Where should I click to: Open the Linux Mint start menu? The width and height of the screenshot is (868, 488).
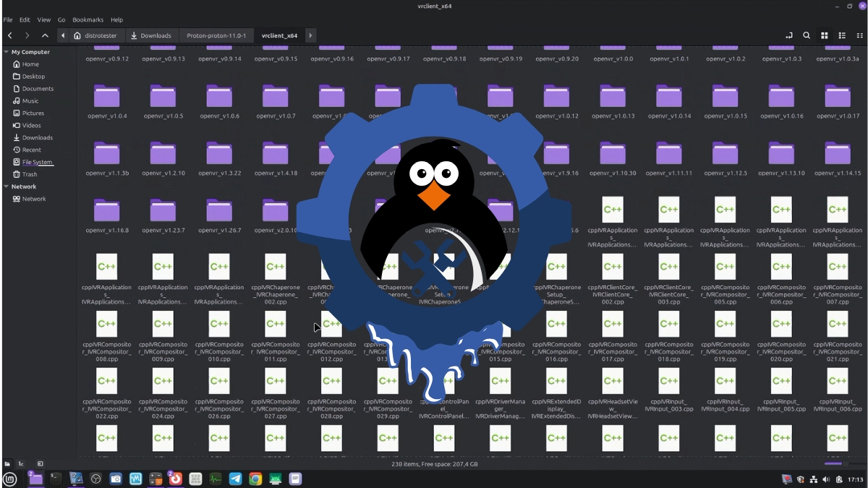point(10,479)
